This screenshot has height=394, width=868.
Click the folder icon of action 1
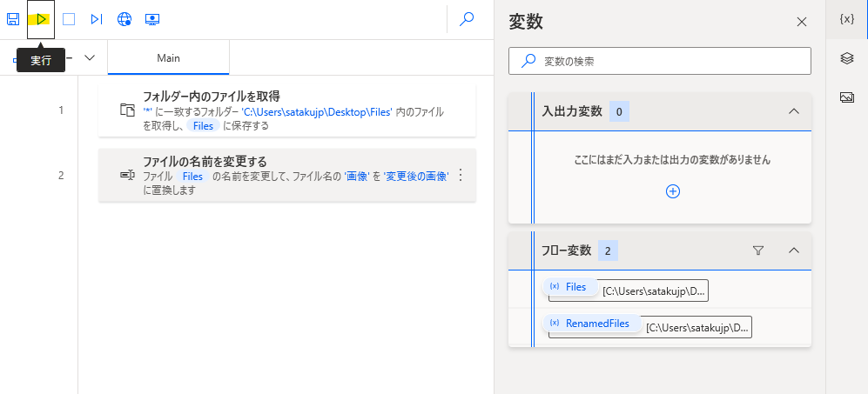click(127, 110)
